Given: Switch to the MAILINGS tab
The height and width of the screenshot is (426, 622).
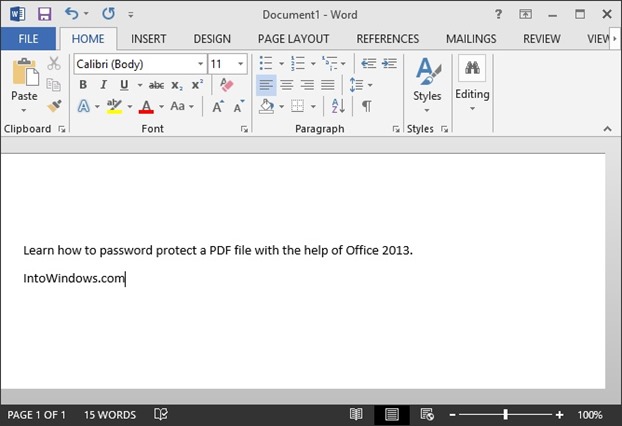Looking at the screenshot, I should (x=471, y=39).
